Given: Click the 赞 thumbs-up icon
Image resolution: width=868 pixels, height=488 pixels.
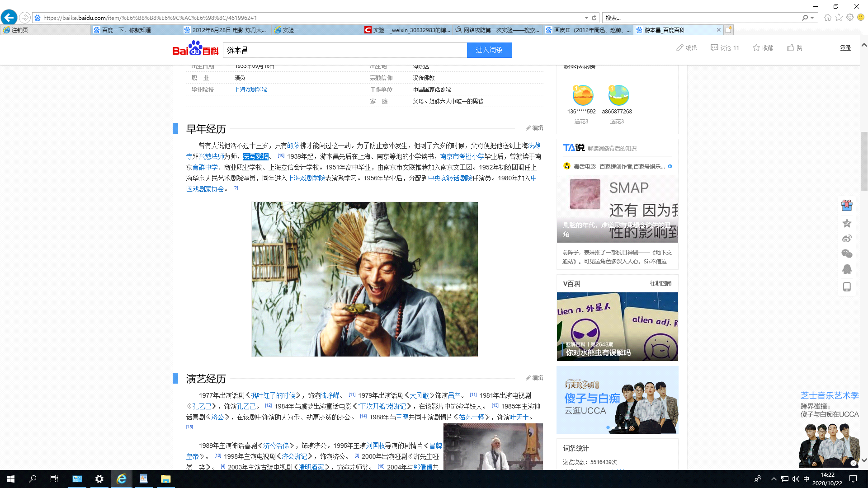Looking at the screenshot, I should (790, 48).
